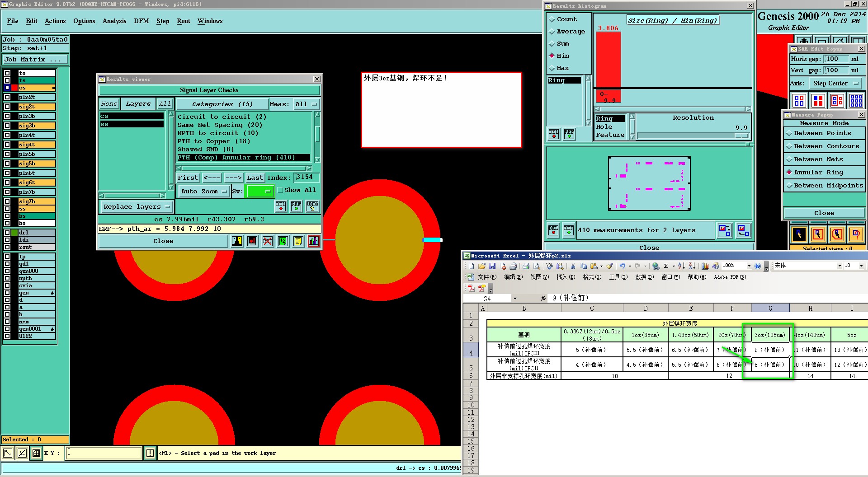Click the UNDO icon in Results viewer
868x477 pixels.
312,206
